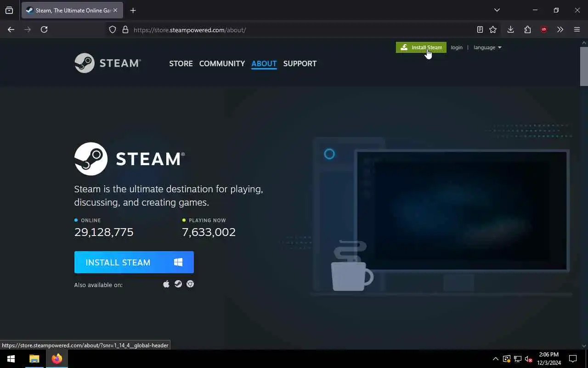
Task: Open the notification center icon
Action: click(573, 359)
